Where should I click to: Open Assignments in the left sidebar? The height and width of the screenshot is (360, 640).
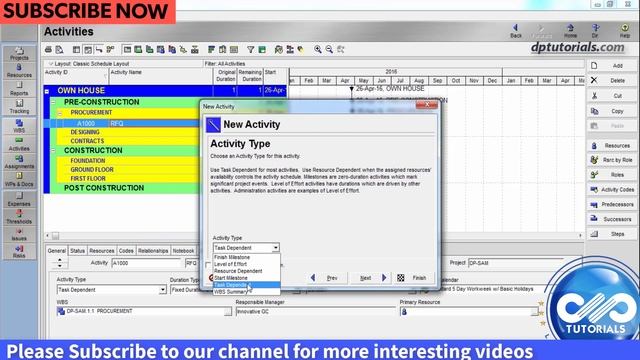tap(19, 162)
